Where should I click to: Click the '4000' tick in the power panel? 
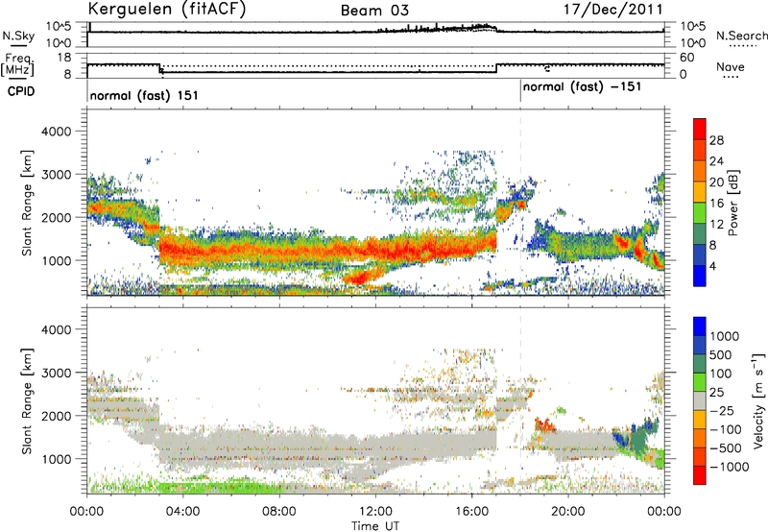(x=56, y=132)
